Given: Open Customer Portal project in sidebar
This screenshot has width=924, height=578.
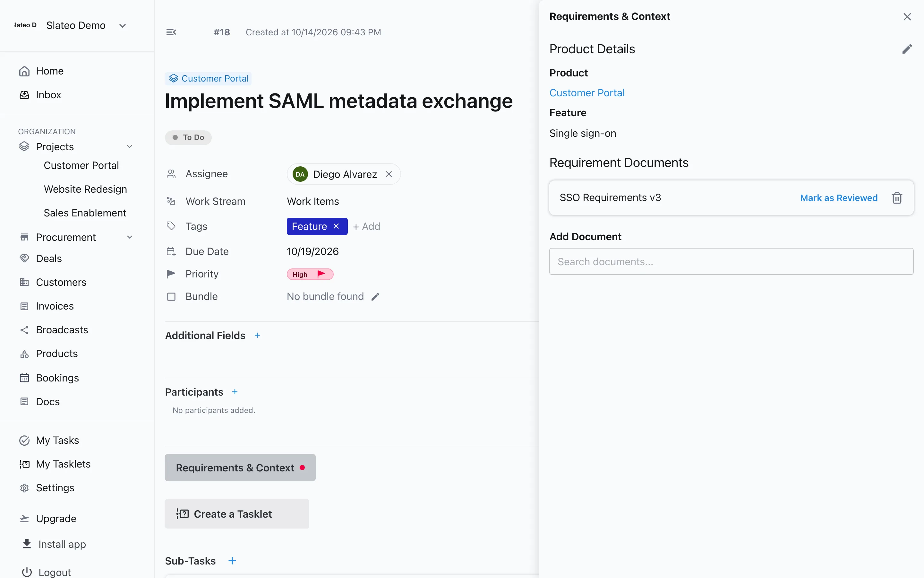Looking at the screenshot, I should pyautogui.click(x=81, y=165).
